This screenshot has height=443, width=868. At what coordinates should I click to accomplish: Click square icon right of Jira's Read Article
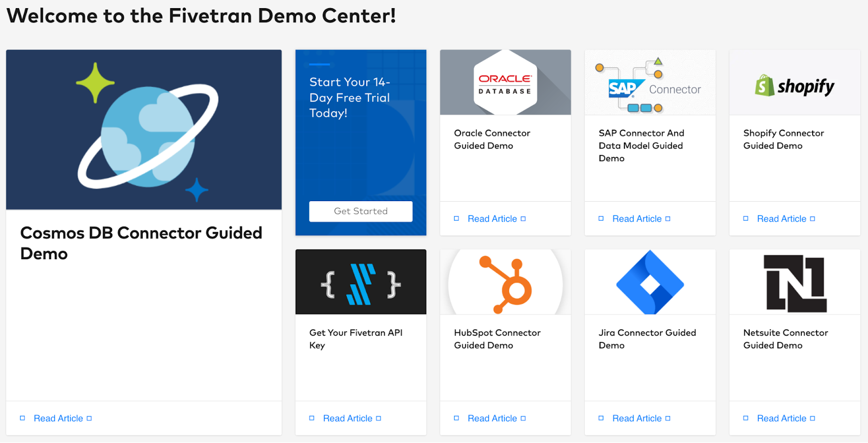668,419
